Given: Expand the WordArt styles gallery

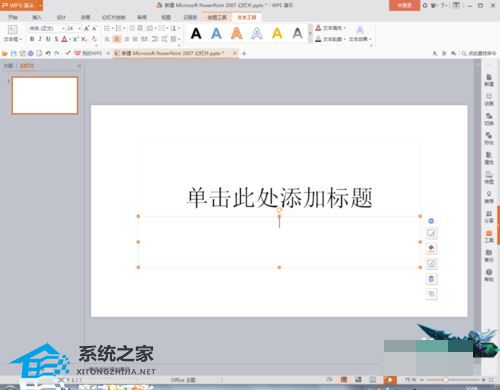Looking at the screenshot, I should [310, 33].
